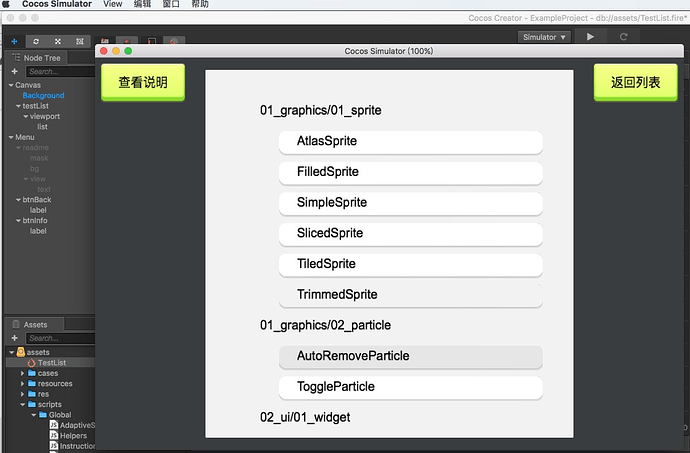The height and width of the screenshot is (453, 690).
Task: Select the label under btnInfo
Action: point(38,231)
